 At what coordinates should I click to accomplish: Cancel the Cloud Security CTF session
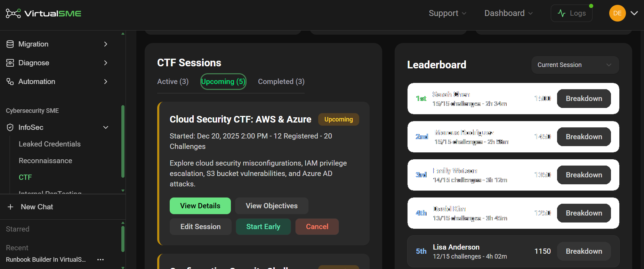click(x=317, y=227)
